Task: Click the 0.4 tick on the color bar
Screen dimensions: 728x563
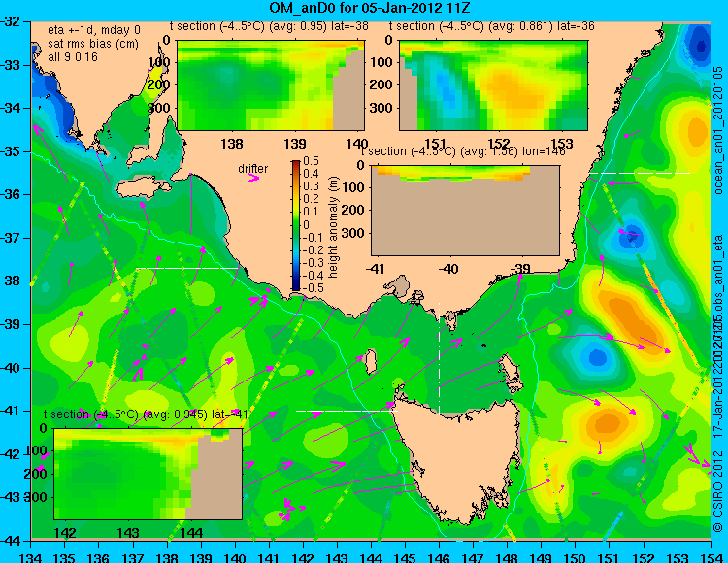Action: (x=311, y=174)
